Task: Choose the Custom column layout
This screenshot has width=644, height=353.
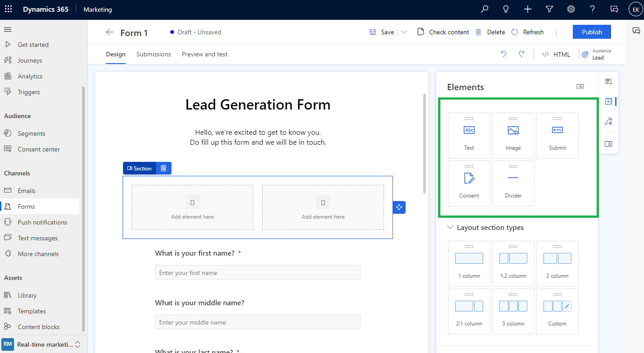Action: click(557, 312)
